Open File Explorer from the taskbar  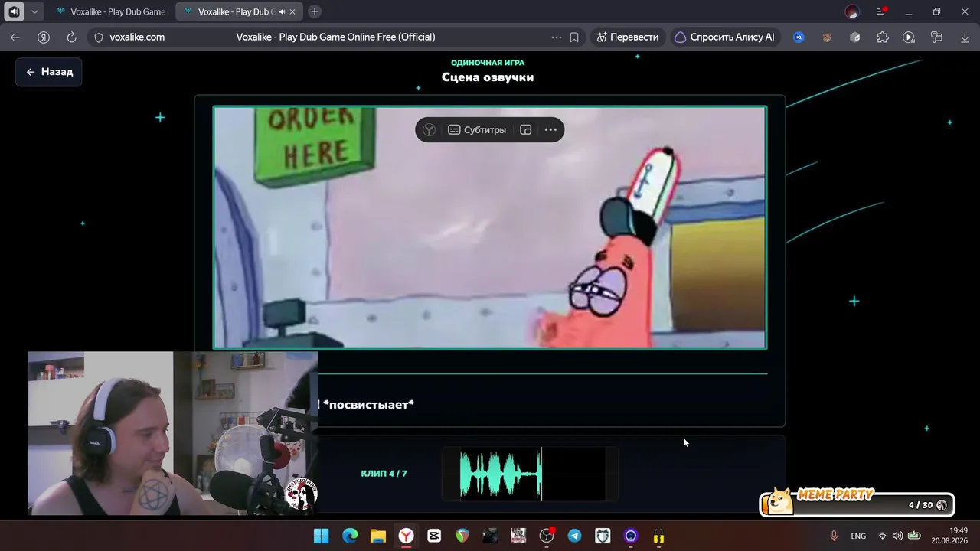click(x=377, y=536)
